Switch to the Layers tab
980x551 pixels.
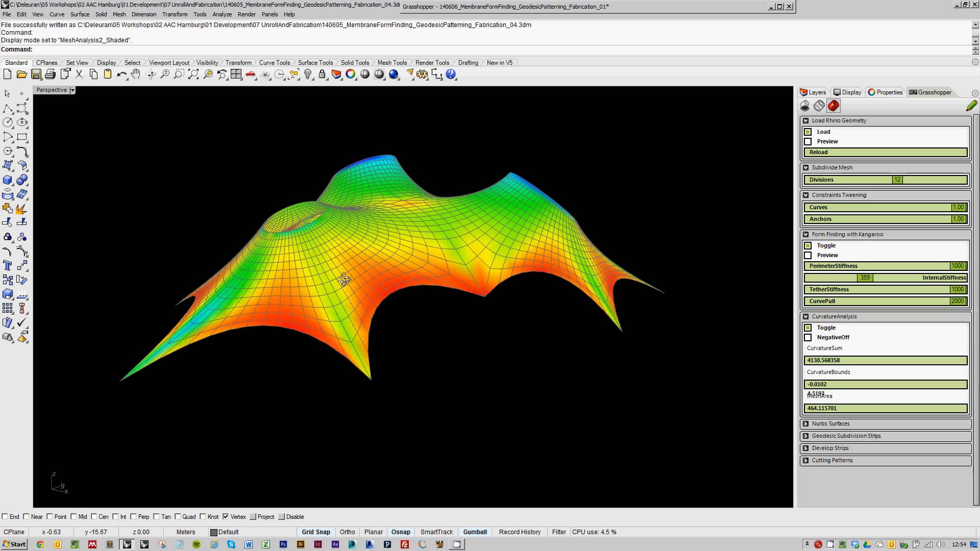coord(813,92)
